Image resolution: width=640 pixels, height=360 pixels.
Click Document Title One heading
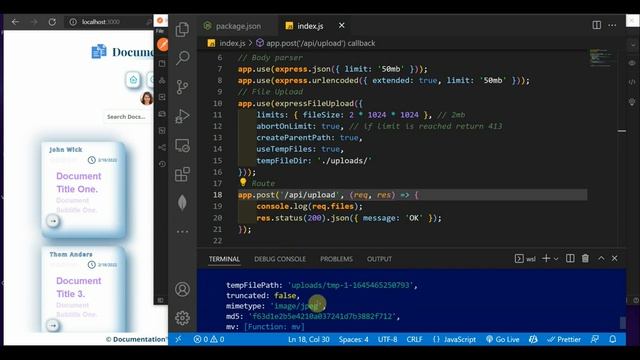coord(79,182)
